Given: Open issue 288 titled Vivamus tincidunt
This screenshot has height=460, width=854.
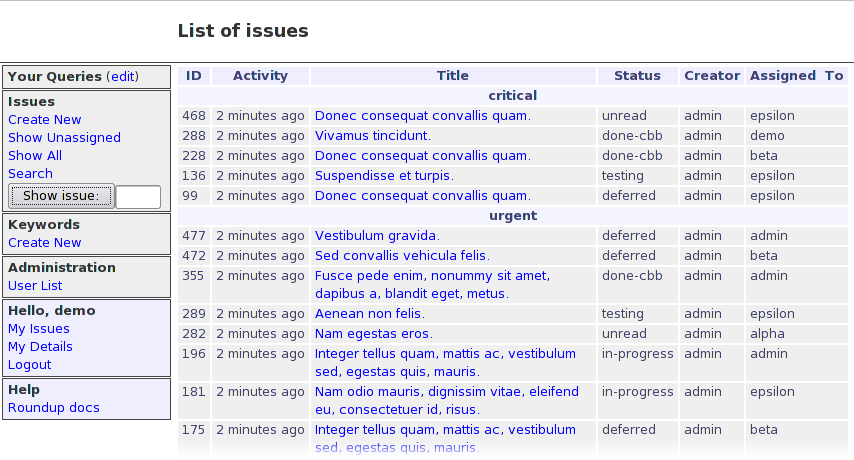Looking at the screenshot, I should pos(372,136).
